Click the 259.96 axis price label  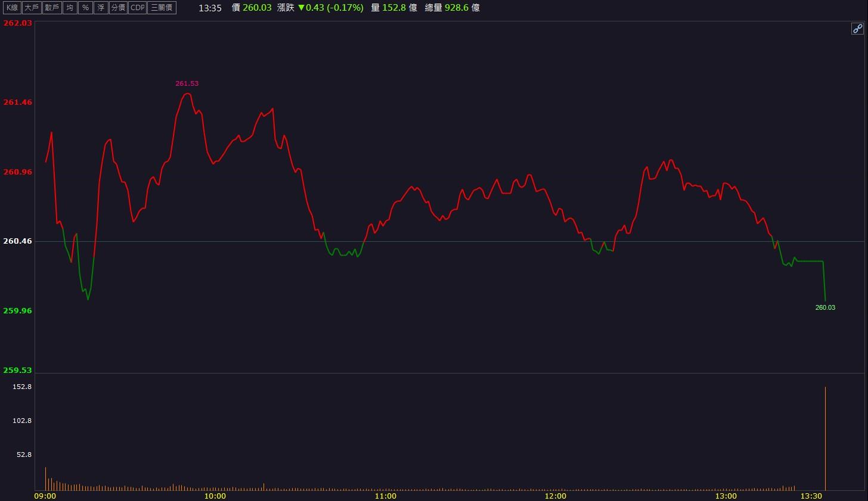click(x=17, y=310)
